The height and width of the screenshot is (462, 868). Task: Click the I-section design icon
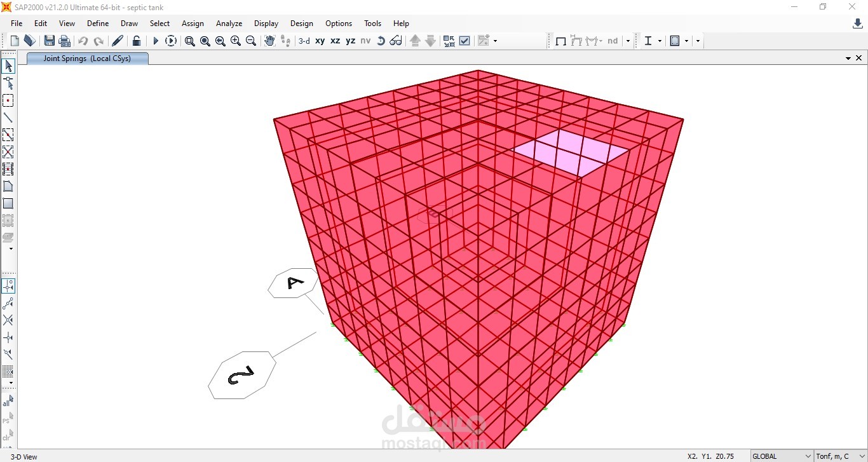(648, 41)
